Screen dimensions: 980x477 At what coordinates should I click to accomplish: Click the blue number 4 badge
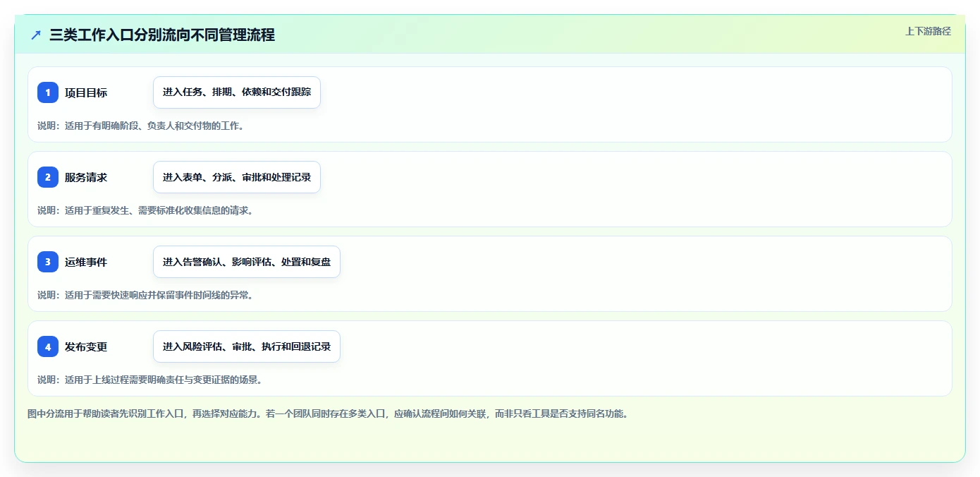click(48, 346)
